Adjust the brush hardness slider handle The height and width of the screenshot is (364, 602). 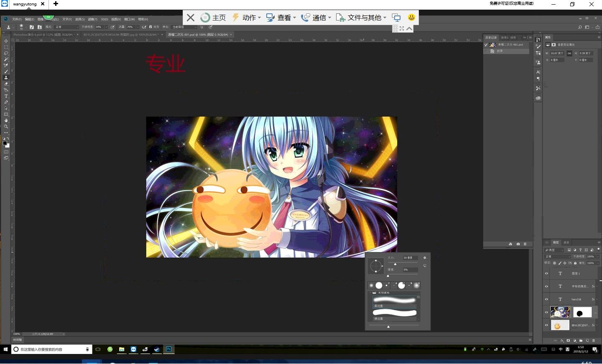click(388, 276)
